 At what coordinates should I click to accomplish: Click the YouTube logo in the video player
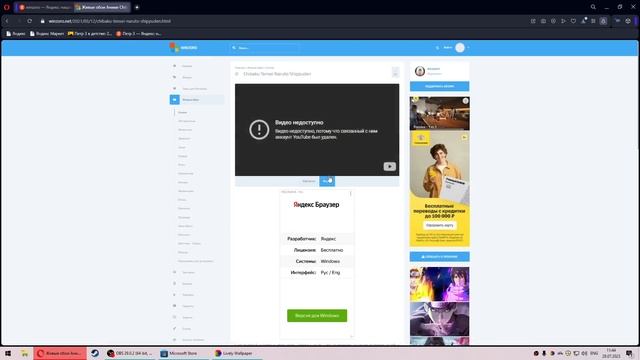coord(389,166)
